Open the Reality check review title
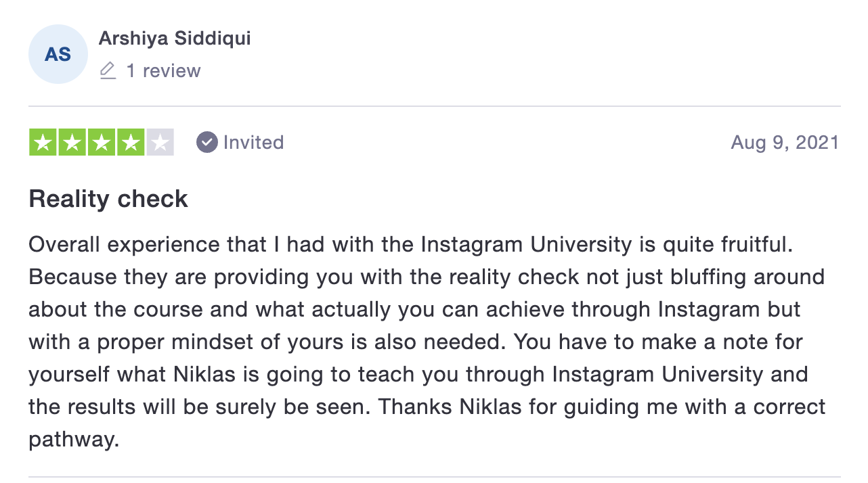The width and height of the screenshot is (868, 483). click(x=108, y=199)
